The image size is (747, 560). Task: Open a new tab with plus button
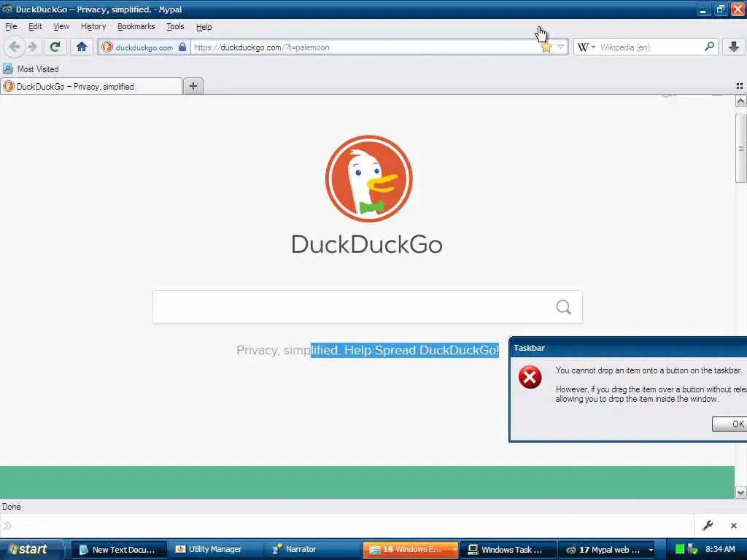click(193, 86)
